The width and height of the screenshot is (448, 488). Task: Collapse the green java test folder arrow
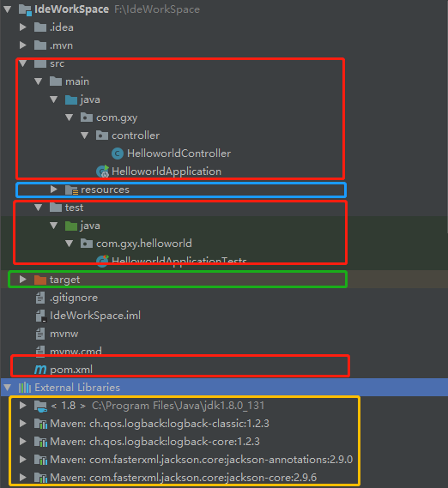click(x=54, y=226)
